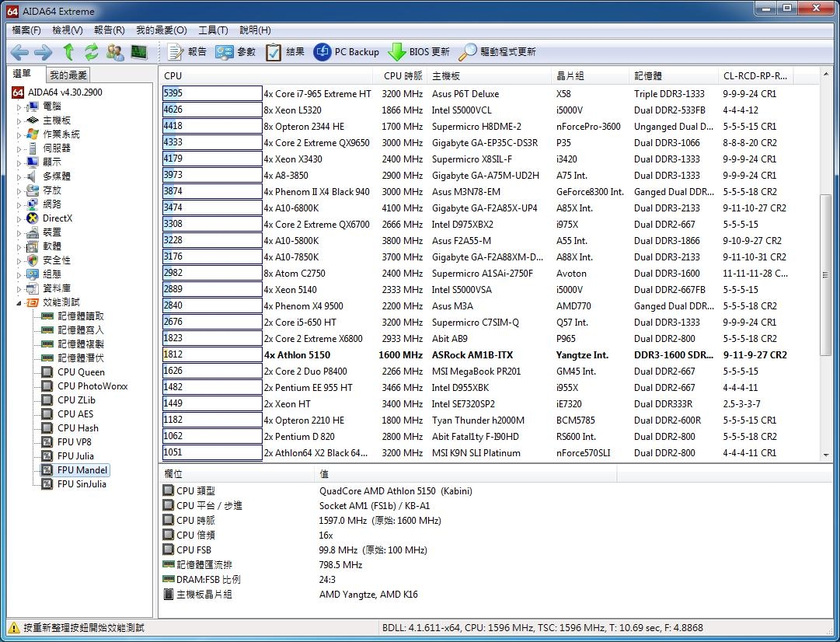840x642 pixels.
Task: Click the results list scrollbar thumb
Action: (x=825, y=274)
